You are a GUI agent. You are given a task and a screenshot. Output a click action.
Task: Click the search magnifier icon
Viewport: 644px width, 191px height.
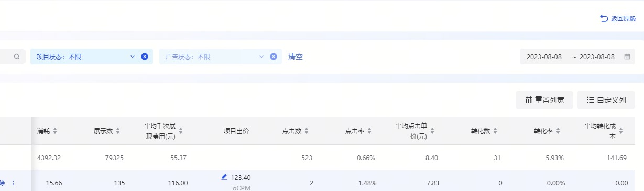click(17, 57)
